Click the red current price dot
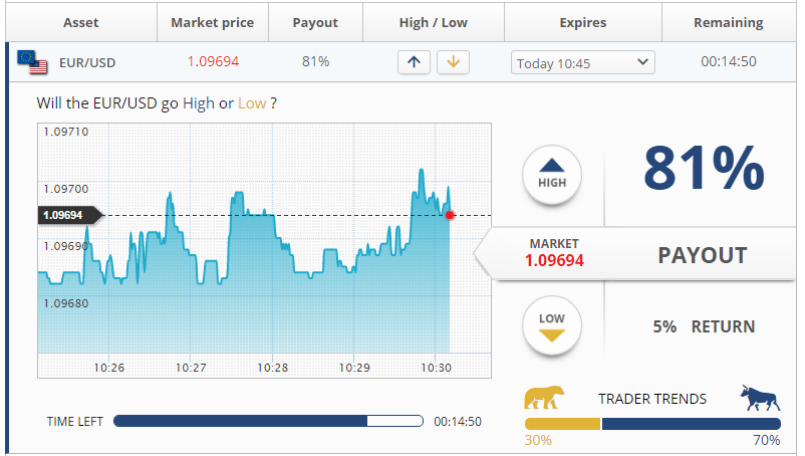The height and width of the screenshot is (456, 805). tap(450, 215)
